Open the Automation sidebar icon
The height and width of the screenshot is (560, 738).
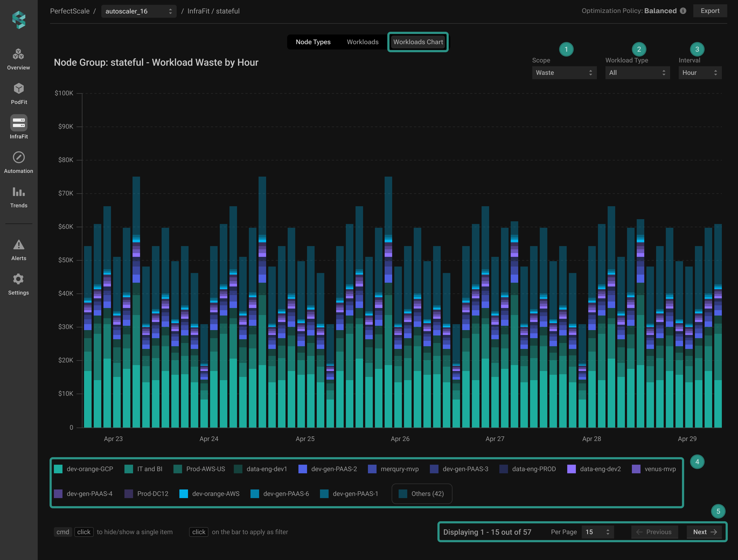(x=19, y=158)
